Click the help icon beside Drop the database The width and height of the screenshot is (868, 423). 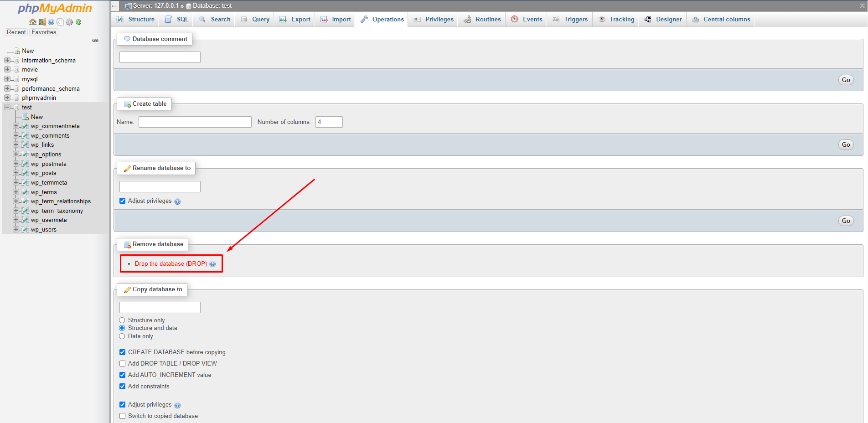212,264
